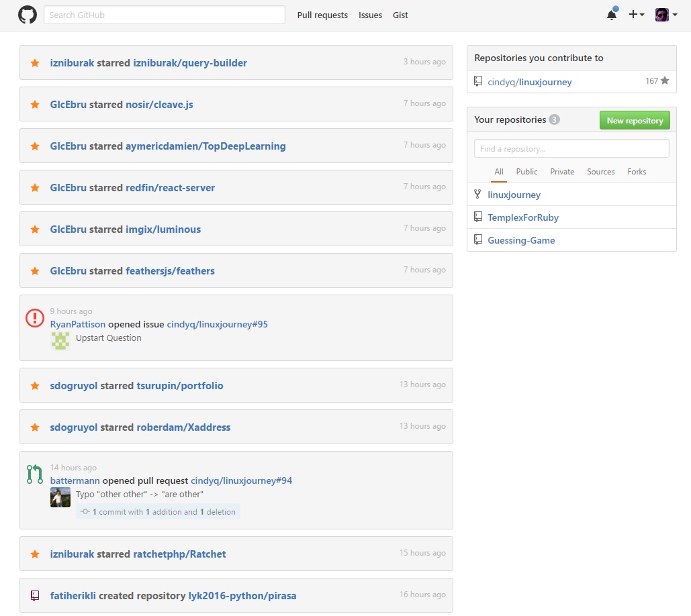Click the star icon on the roberdam/Xaddress event

pos(35,427)
